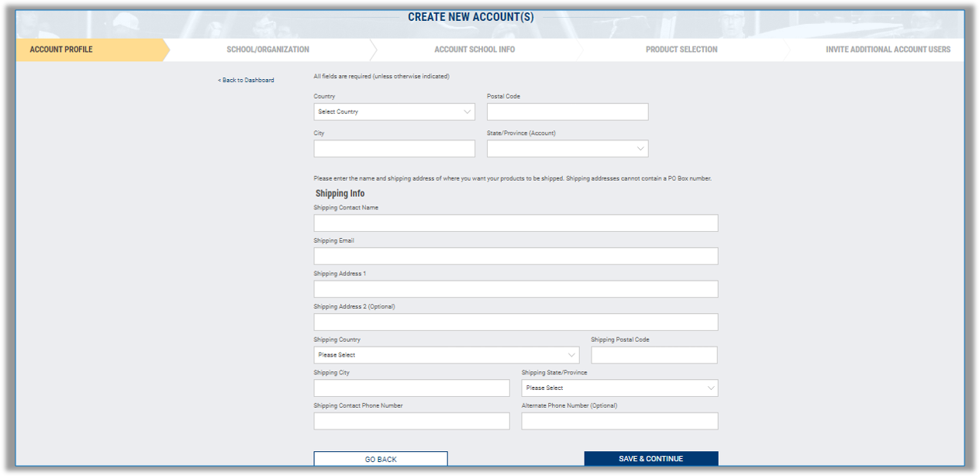The width and height of the screenshot is (980, 476).
Task: Focus the Shipping Contact Name field
Action: pyautogui.click(x=515, y=222)
